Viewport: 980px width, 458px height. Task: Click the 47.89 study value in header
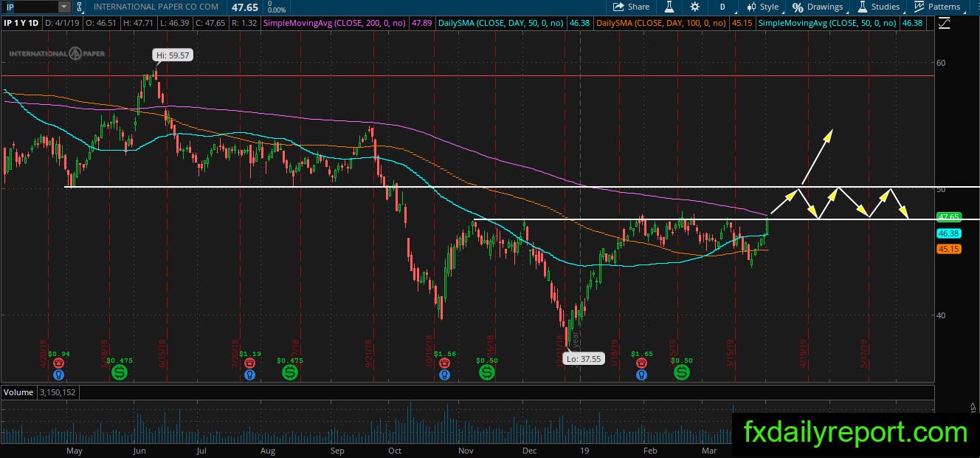coord(422,24)
